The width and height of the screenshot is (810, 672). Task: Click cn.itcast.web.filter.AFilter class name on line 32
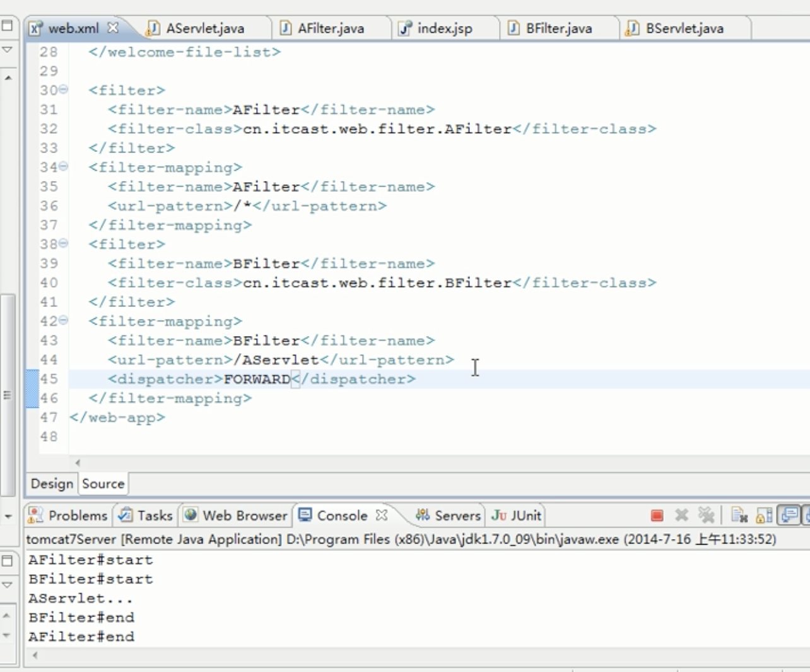377,129
